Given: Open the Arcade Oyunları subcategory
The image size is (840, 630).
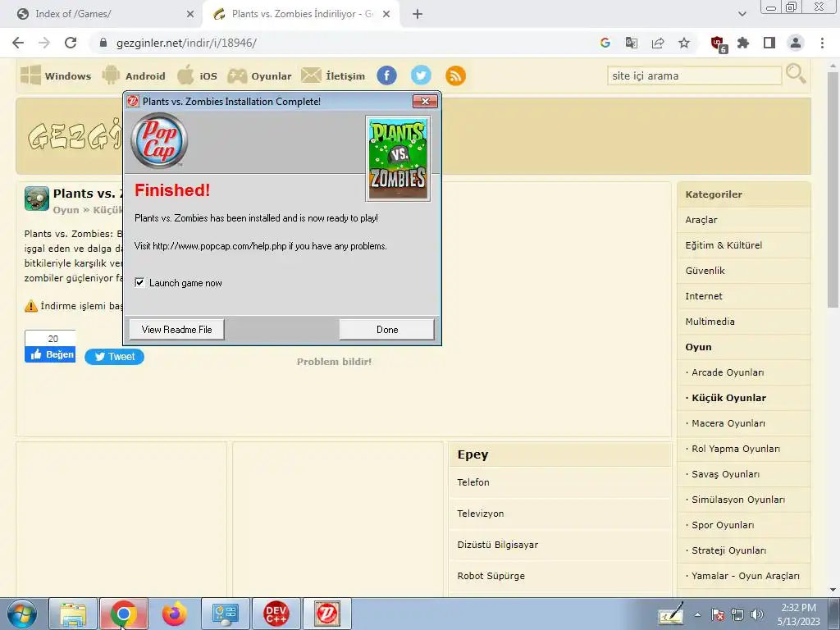Looking at the screenshot, I should click(743, 372).
